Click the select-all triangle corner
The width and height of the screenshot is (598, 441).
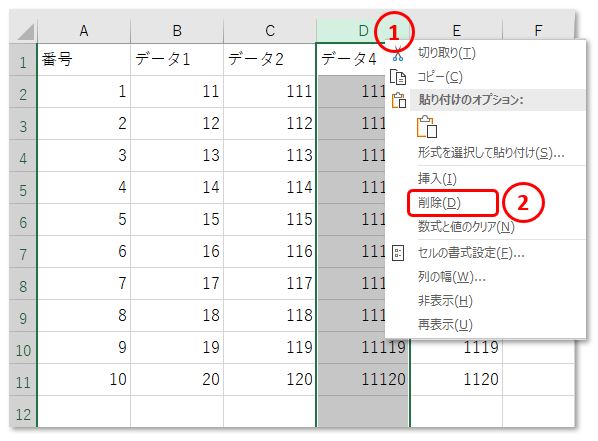click(x=26, y=32)
